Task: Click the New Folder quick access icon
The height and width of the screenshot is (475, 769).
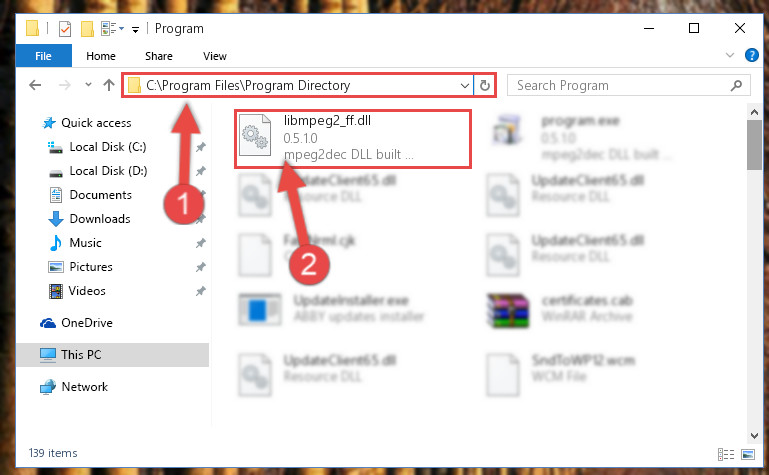Action: (87, 29)
